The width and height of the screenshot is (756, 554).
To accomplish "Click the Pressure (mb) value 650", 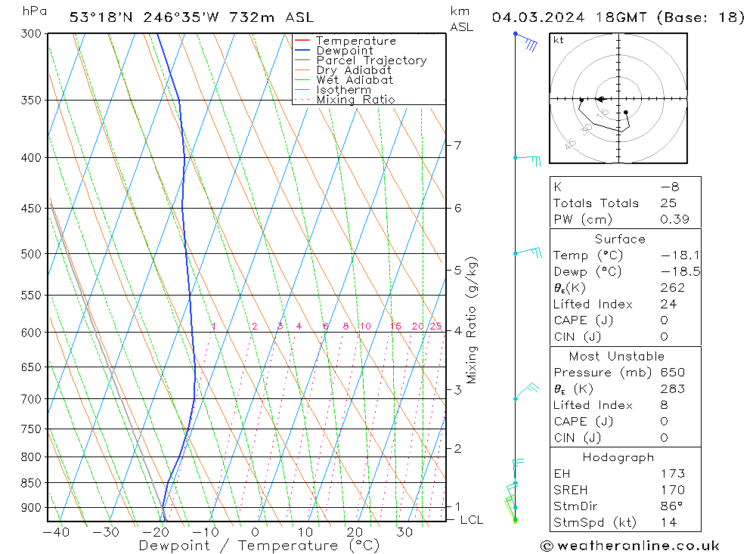I will (673, 372).
